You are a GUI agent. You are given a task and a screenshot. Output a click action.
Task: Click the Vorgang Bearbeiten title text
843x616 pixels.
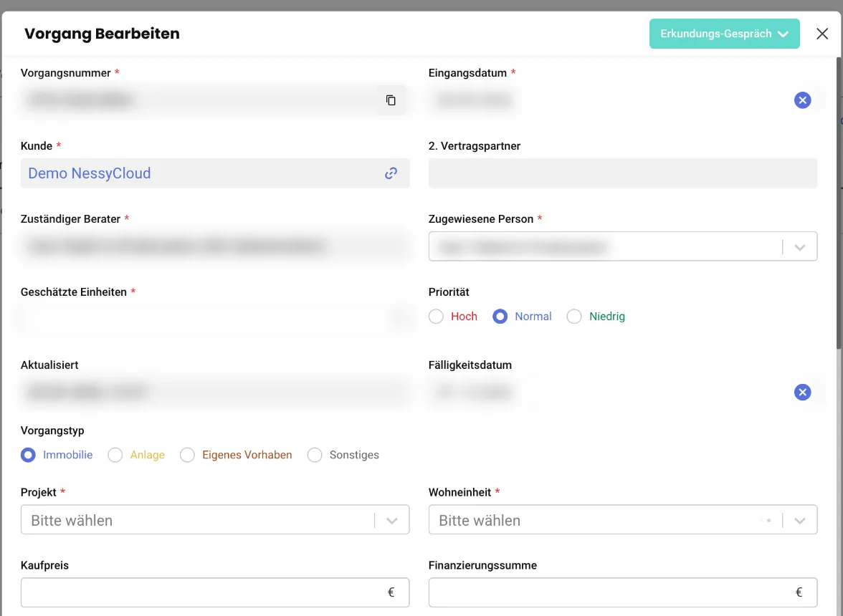click(102, 34)
